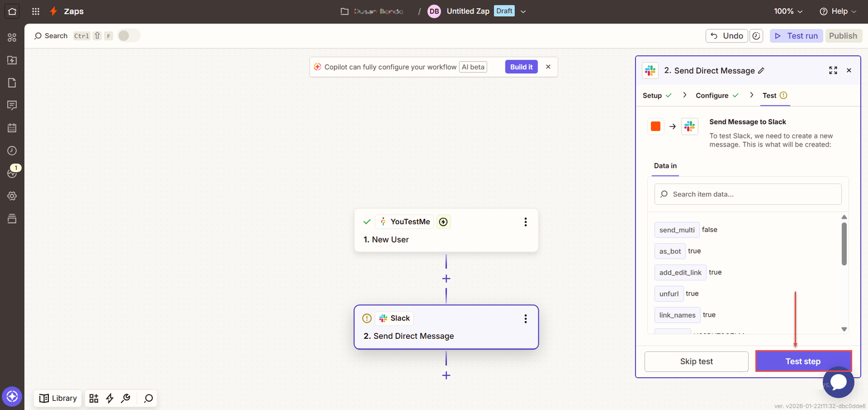Open the chat support bubble
Screen dimensions: 868x410
click(x=838, y=382)
